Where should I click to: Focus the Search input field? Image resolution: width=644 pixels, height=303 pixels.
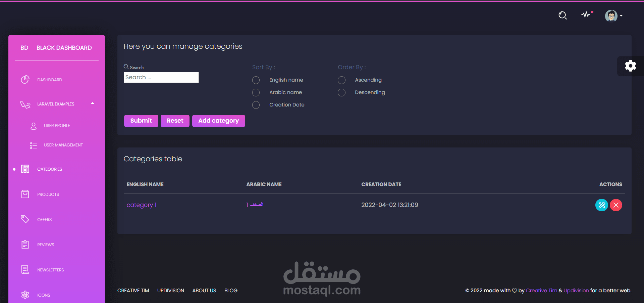pos(161,77)
